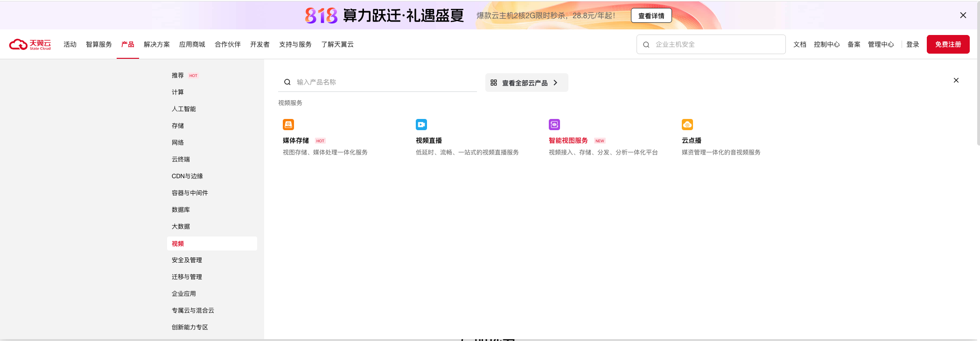Viewport: 980px width, 341px height.
Task: Select the CDN与边缘 category
Action: [187, 176]
